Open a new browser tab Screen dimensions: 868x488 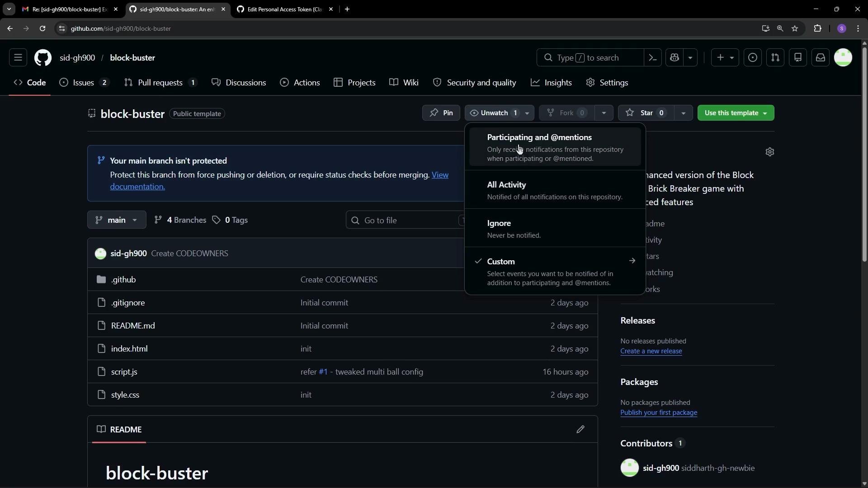347,9
